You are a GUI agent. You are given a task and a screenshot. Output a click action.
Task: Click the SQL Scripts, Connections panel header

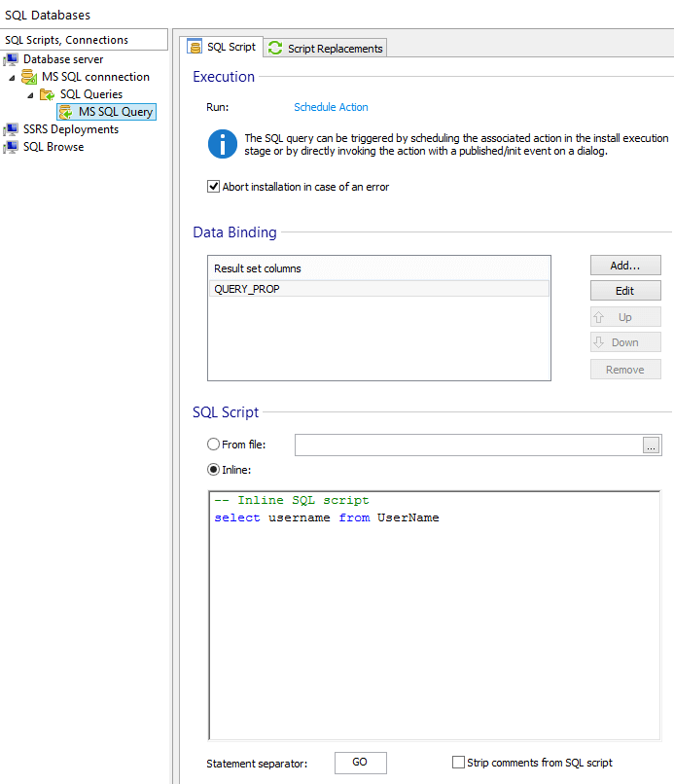pyautogui.click(x=84, y=40)
